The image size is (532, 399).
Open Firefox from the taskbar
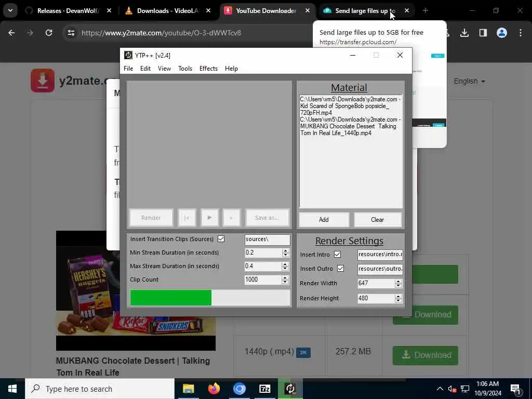pyautogui.click(x=214, y=389)
